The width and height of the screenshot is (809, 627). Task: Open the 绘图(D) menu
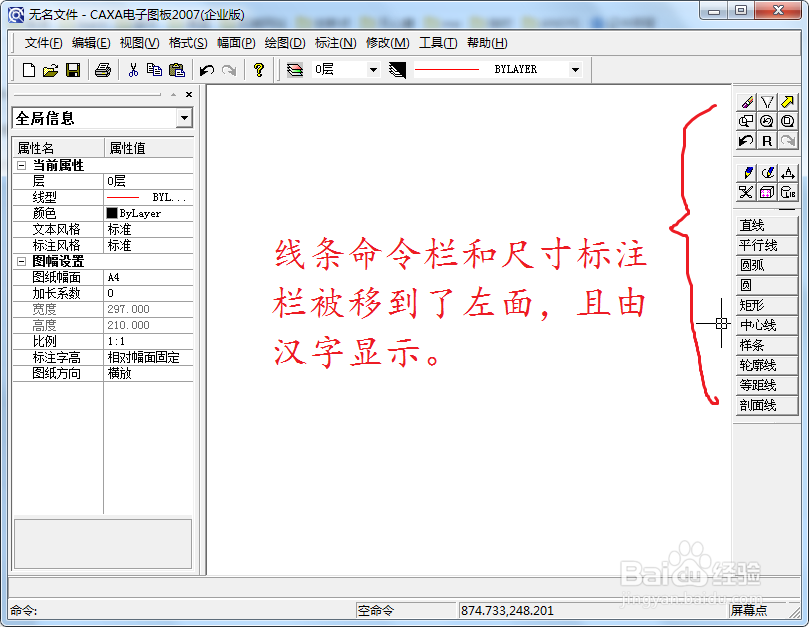[x=285, y=43]
